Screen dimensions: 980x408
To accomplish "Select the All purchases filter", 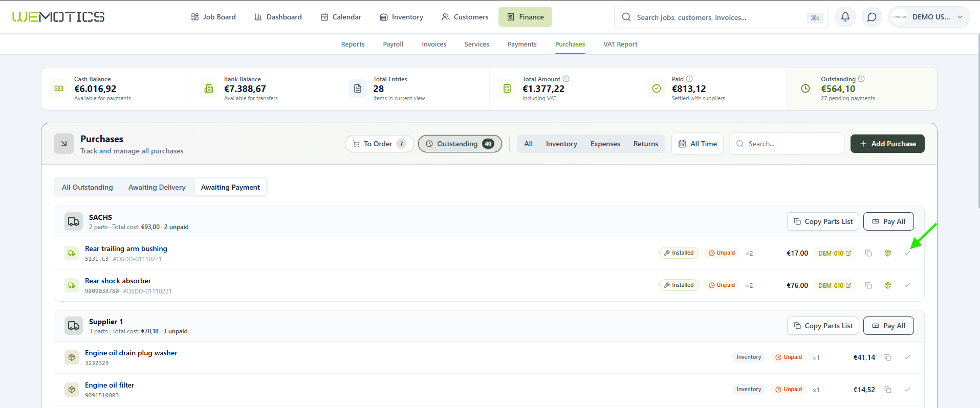I will click(x=529, y=144).
